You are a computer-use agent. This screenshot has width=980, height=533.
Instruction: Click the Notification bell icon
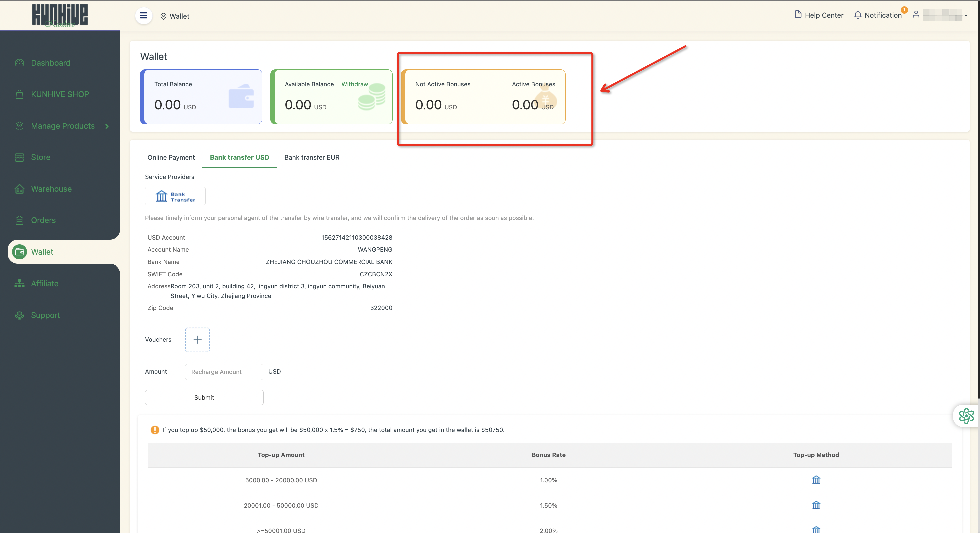[857, 15]
